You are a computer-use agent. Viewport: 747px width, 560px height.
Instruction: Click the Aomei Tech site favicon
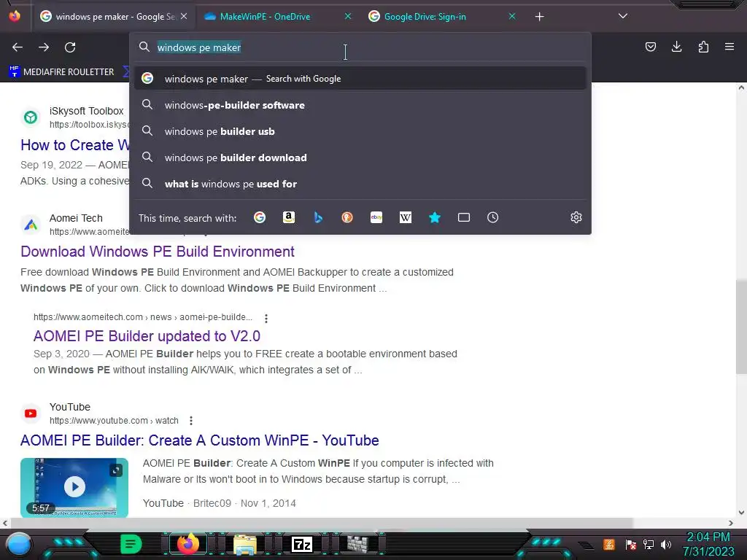coord(31,225)
